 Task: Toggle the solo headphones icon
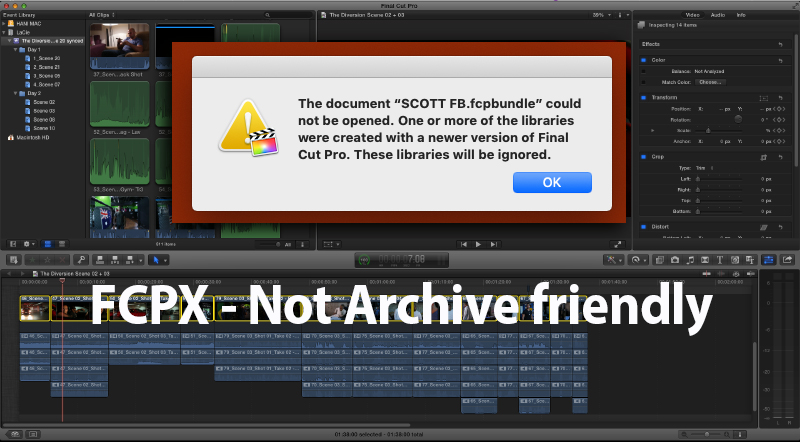tap(738, 274)
